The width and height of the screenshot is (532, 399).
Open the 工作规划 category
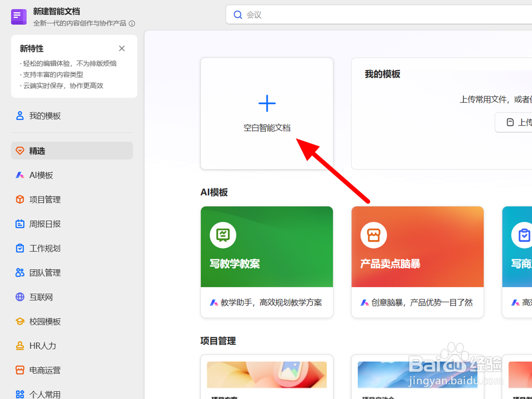[72, 248]
